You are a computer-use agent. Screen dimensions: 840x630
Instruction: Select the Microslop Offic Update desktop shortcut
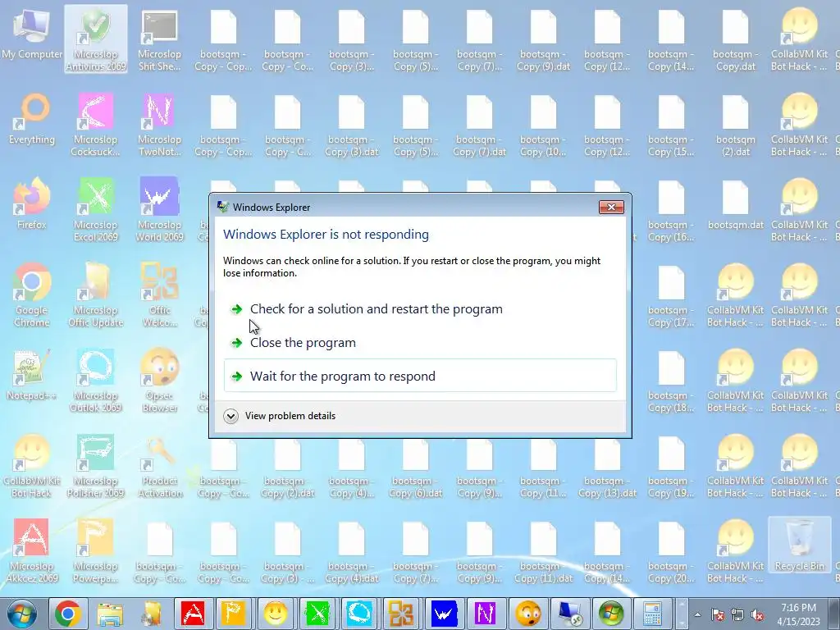click(96, 295)
